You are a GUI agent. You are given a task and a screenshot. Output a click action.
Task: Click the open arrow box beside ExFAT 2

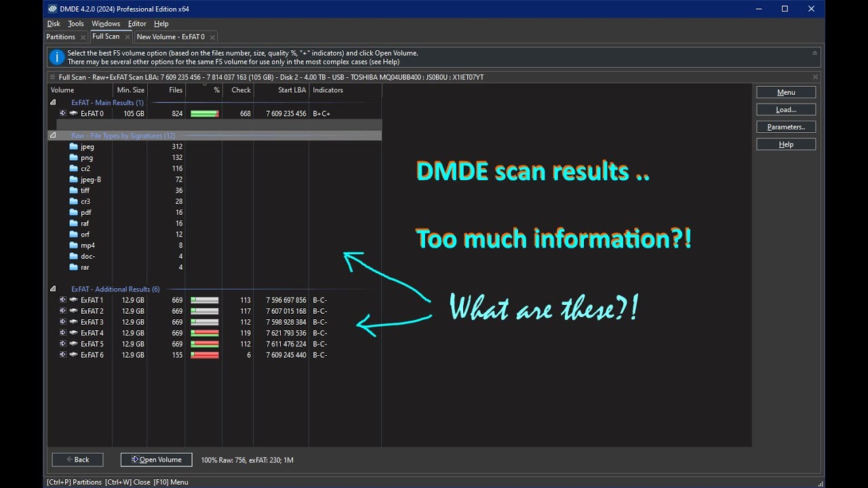point(62,311)
